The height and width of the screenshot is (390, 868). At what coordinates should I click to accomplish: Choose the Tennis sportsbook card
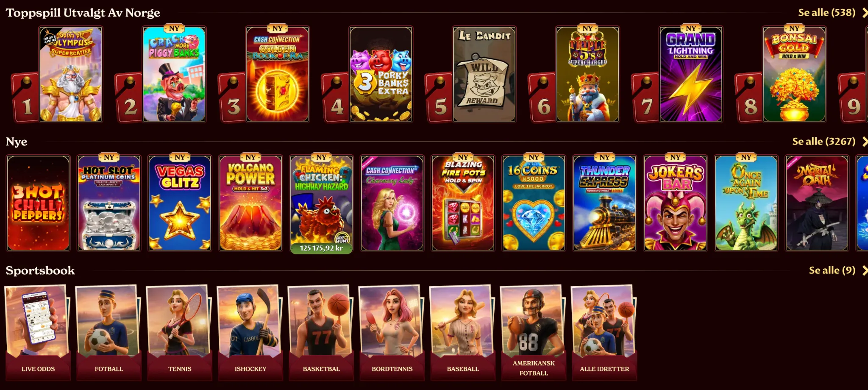[179, 333]
